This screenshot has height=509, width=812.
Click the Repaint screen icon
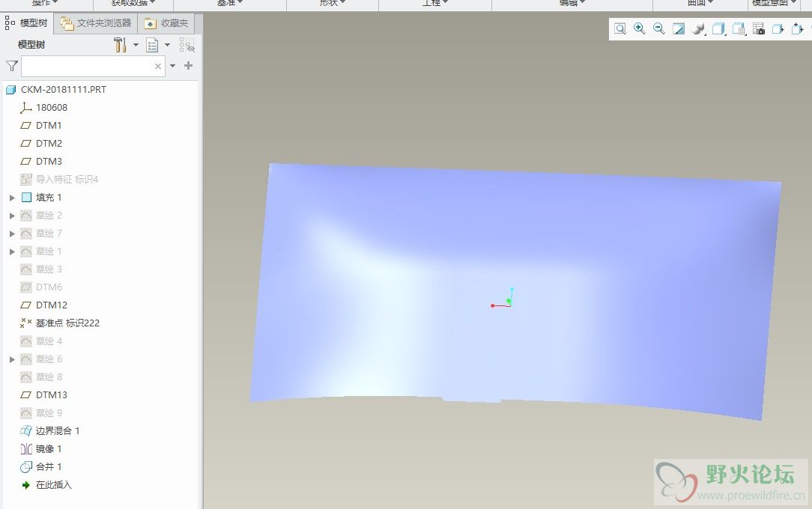click(679, 28)
